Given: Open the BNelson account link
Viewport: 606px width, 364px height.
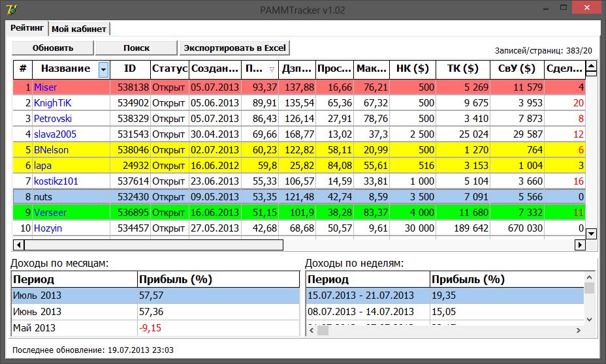Looking at the screenshot, I should coord(51,150).
